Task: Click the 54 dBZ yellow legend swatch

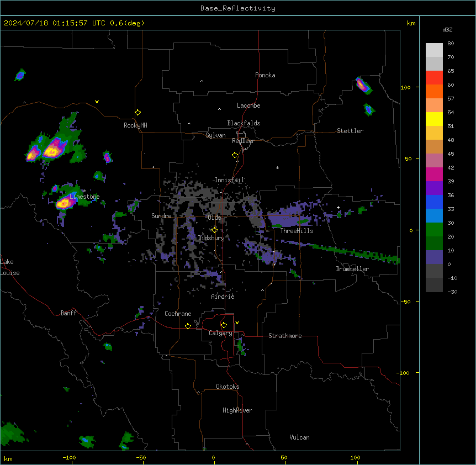Action: 434,119
